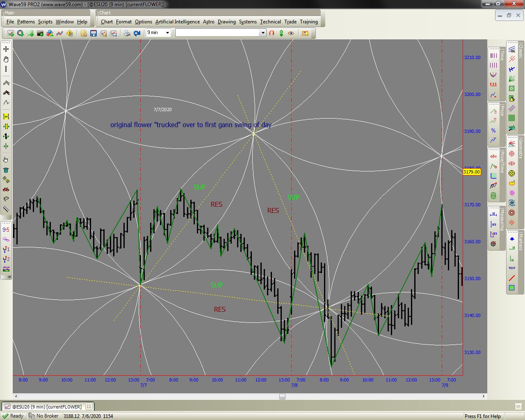Choose the bar chart style icon

click(6, 83)
